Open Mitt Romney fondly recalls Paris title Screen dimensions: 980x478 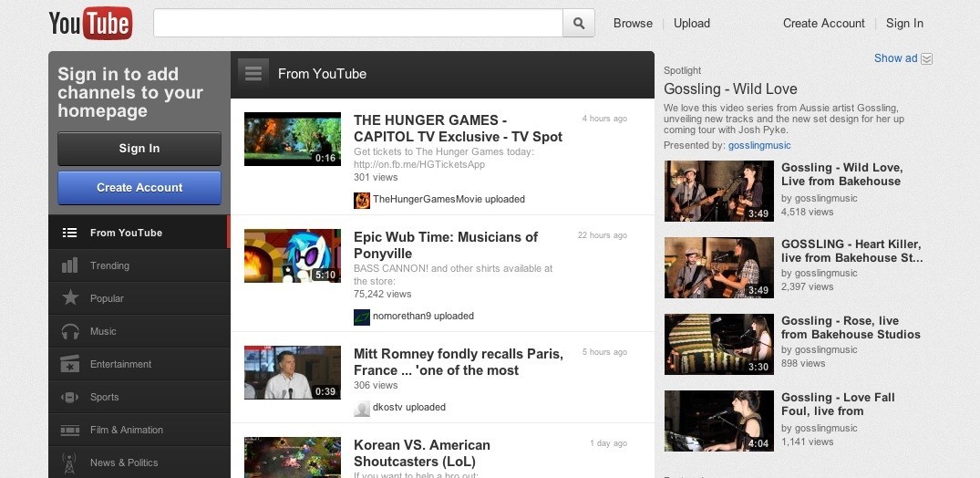click(x=459, y=361)
